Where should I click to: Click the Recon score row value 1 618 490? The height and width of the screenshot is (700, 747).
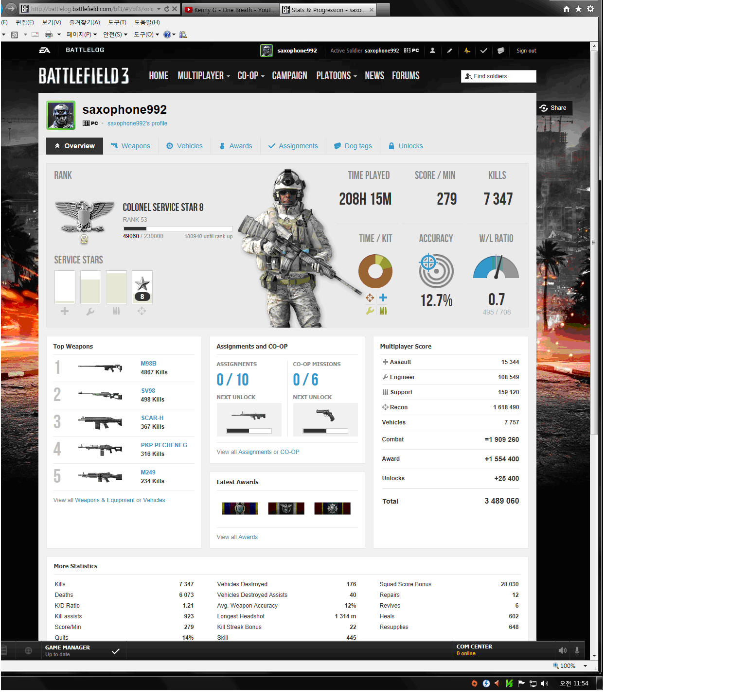[506, 407]
